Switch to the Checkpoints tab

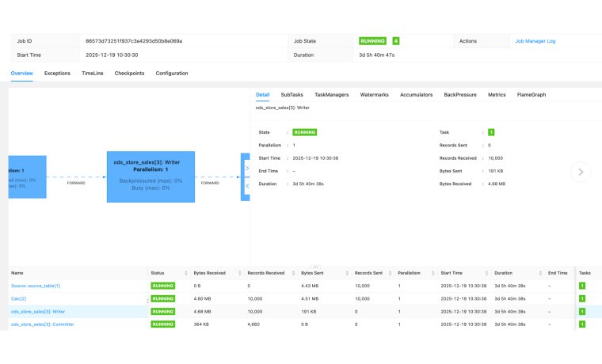129,73
